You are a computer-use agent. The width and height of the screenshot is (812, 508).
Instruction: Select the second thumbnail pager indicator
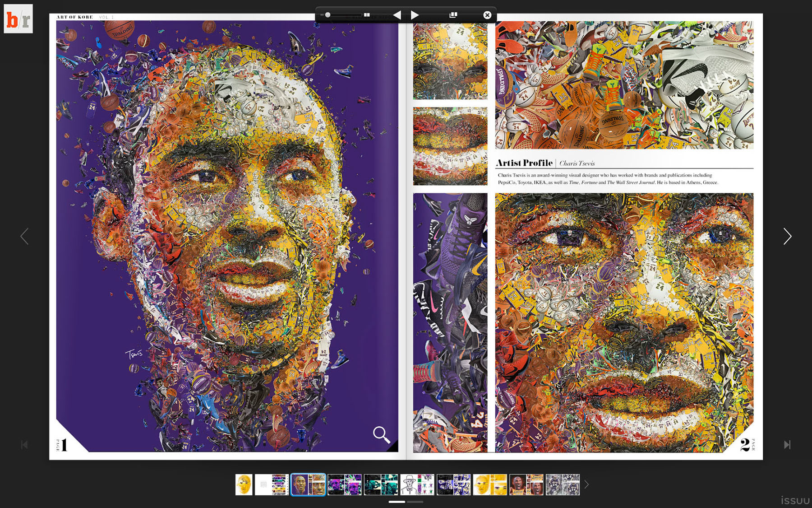[x=415, y=502]
